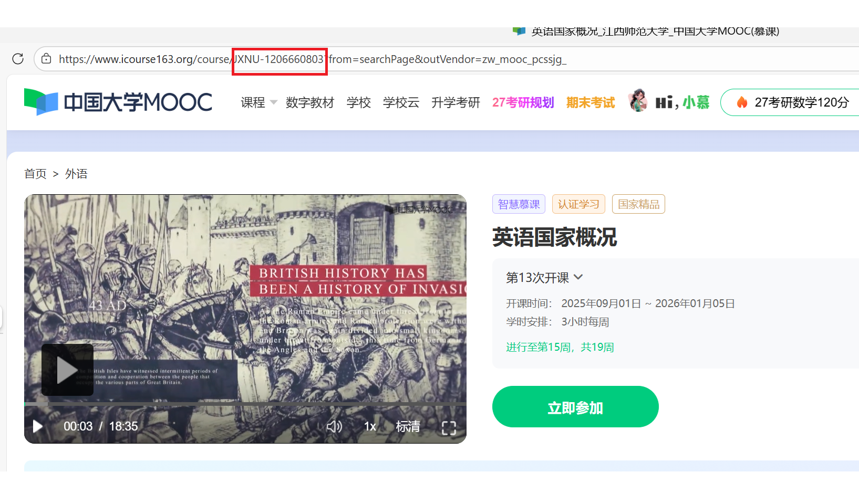This screenshot has width=859, height=504.
Task: Select the 认证学习 tag
Action: click(x=578, y=204)
